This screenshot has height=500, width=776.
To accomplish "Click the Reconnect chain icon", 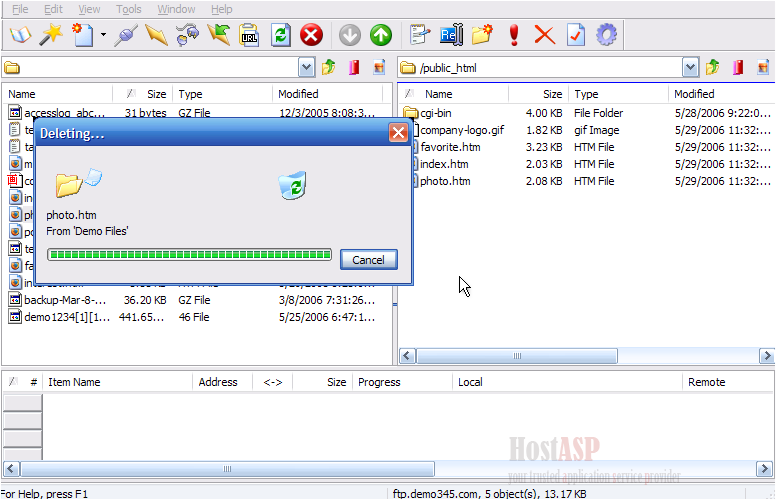I will [x=188, y=35].
